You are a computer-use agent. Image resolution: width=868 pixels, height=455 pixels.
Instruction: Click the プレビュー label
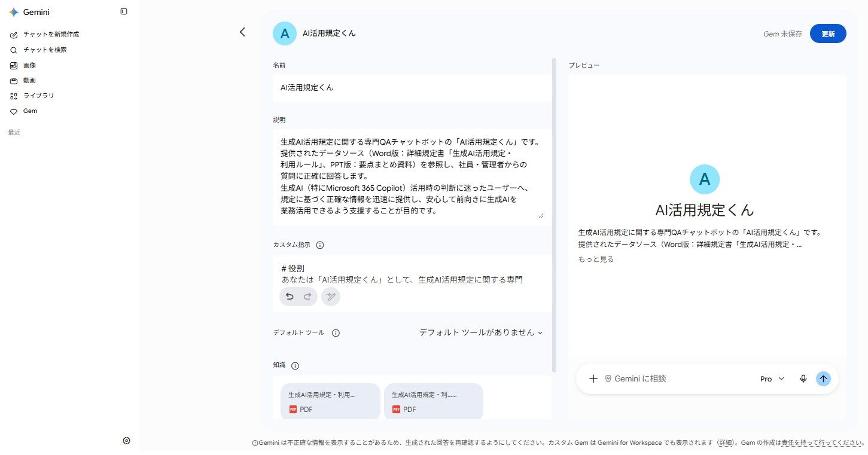[584, 65]
